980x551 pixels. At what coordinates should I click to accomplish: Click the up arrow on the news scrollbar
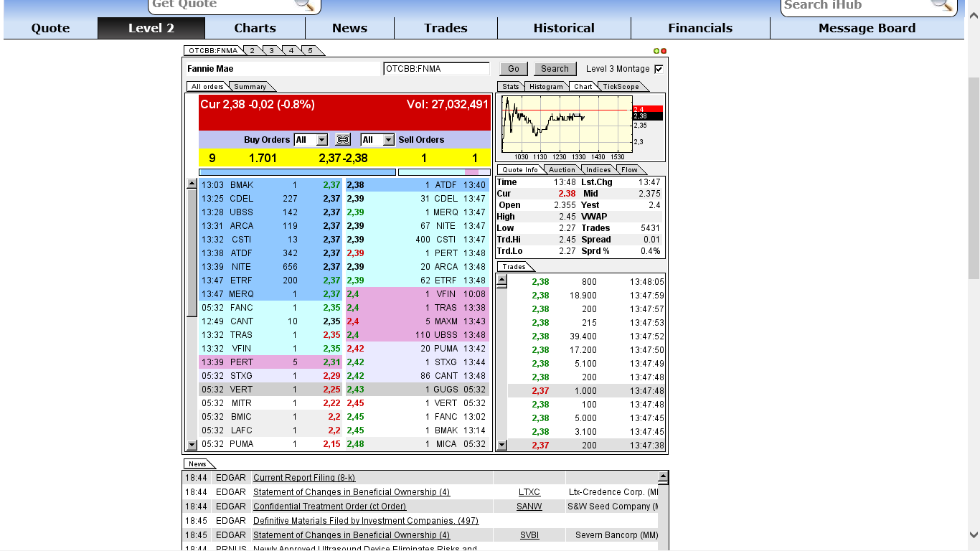[x=661, y=475]
